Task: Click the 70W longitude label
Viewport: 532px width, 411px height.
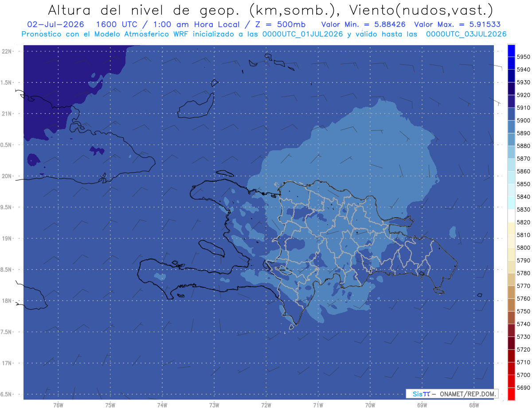Action: coord(370,405)
